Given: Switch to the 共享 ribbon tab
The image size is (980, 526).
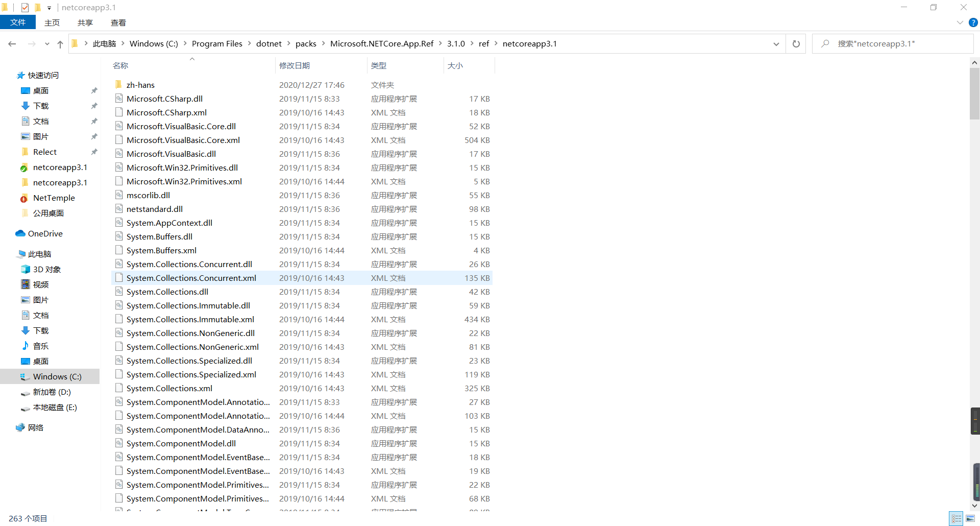Looking at the screenshot, I should point(85,22).
